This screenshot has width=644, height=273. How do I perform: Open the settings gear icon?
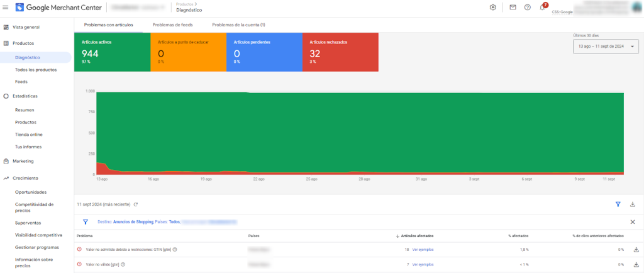[493, 8]
